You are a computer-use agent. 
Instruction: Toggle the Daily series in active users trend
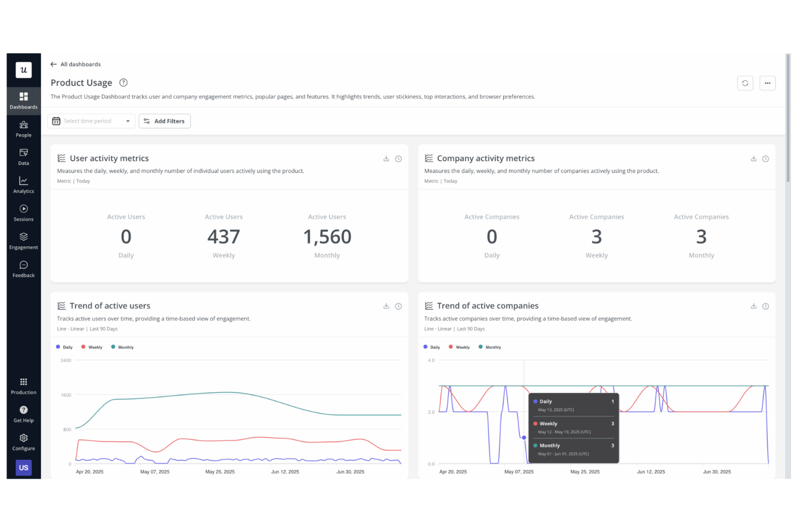pyautogui.click(x=64, y=347)
